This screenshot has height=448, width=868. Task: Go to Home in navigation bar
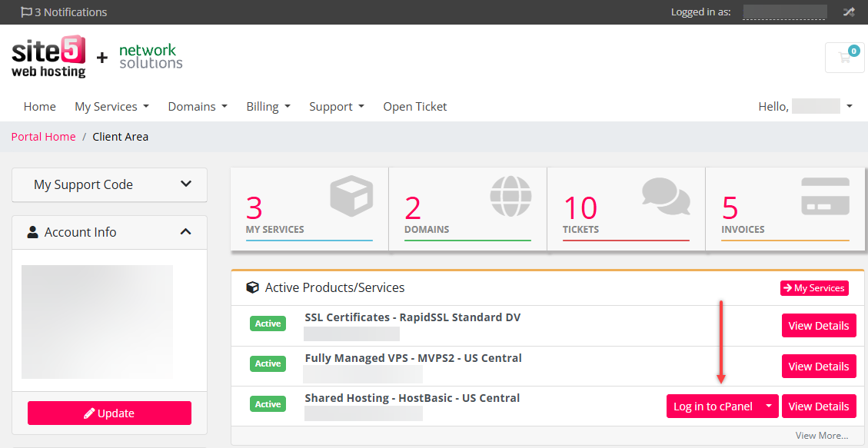40,106
